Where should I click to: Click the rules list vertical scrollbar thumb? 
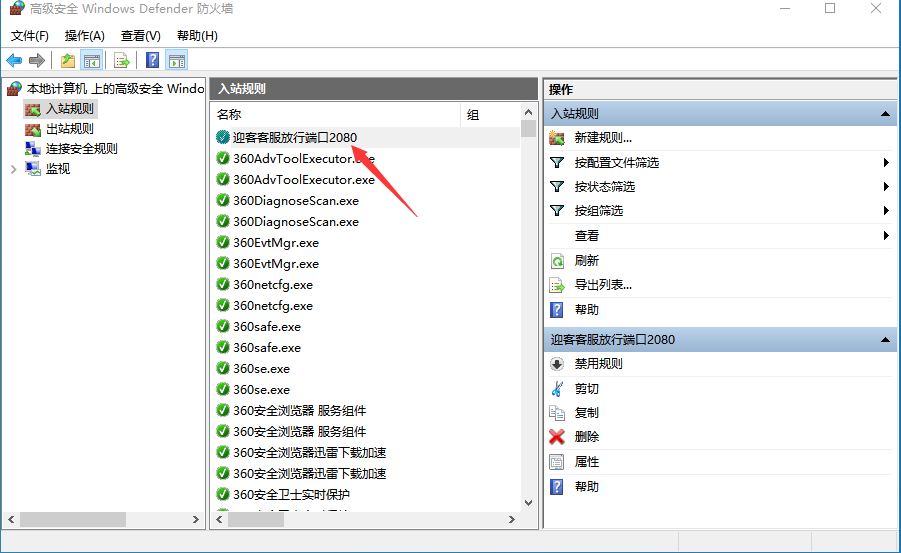tap(529, 129)
